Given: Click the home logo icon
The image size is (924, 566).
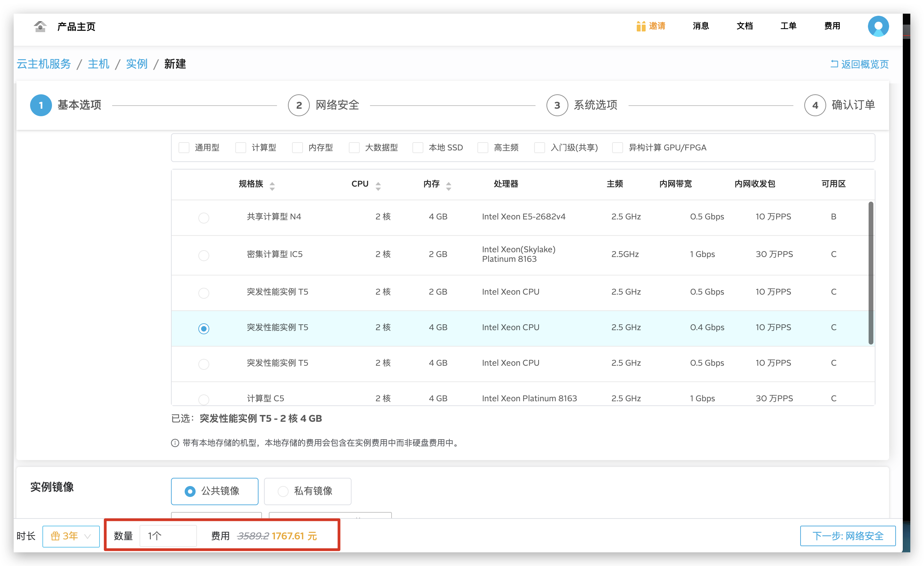Looking at the screenshot, I should (x=40, y=26).
